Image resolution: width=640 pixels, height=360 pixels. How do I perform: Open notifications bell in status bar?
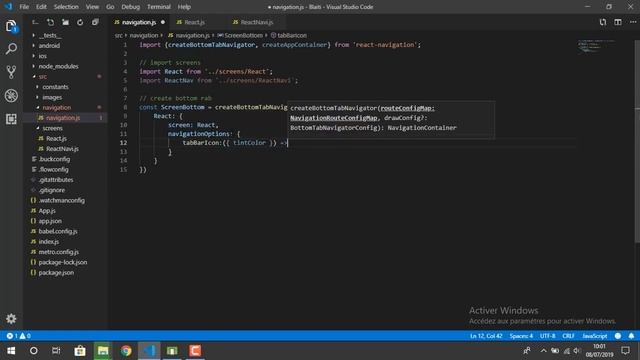pyautogui.click(x=631, y=336)
